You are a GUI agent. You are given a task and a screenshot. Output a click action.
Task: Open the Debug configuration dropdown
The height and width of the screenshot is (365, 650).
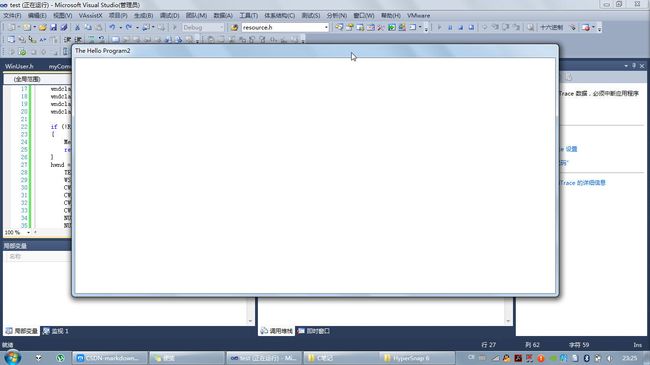click(x=222, y=27)
